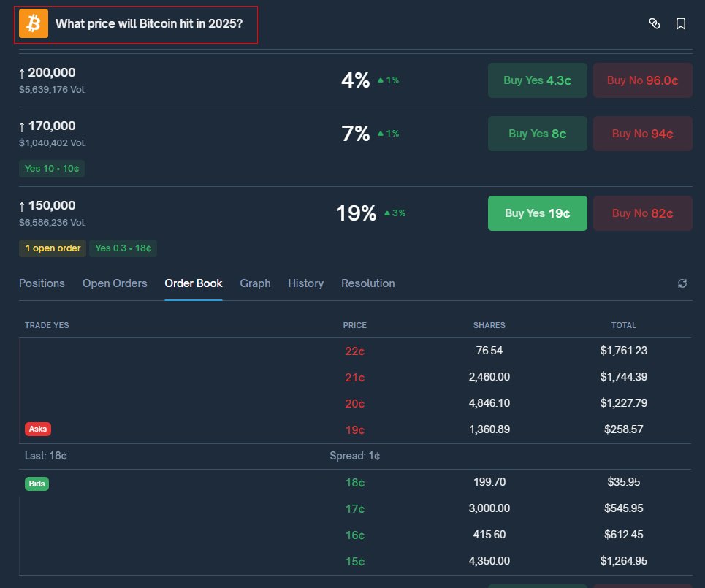
Task: Click the 3,000.00 shares value
Action: coord(489,508)
